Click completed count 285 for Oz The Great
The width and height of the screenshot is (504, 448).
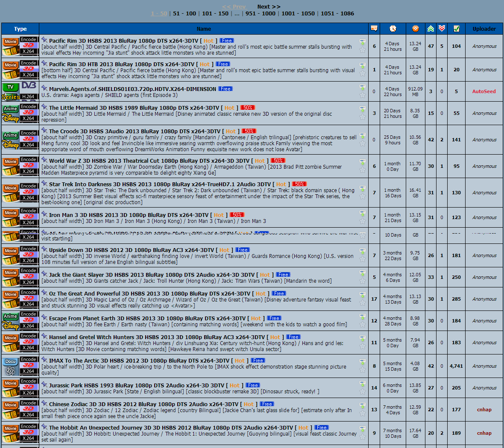click(x=457, y=299)
